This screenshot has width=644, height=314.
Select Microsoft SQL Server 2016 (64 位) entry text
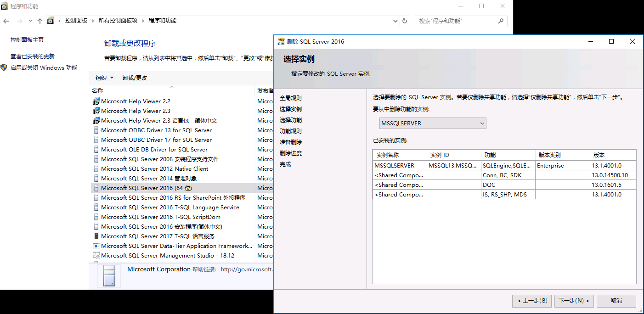[x=147, y=188]
